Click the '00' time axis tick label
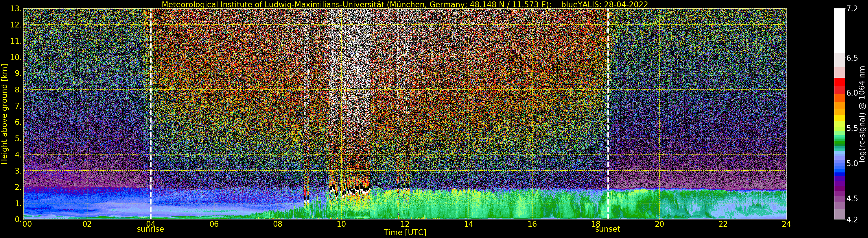This screenshot has width=868, height=238. (27, 224)
